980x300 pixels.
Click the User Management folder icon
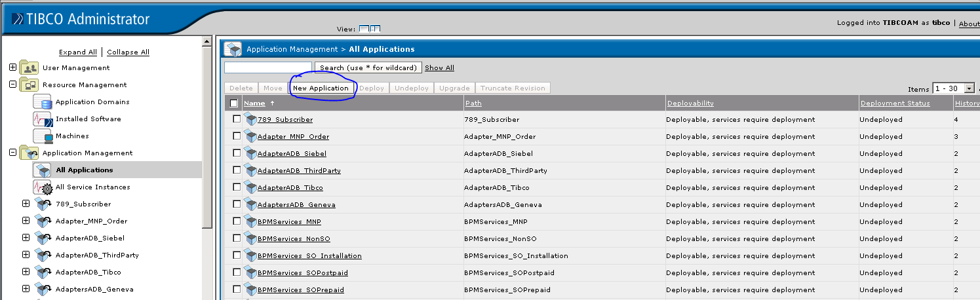[29, 68]
